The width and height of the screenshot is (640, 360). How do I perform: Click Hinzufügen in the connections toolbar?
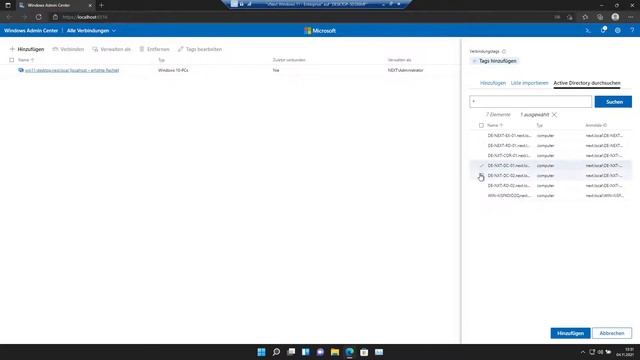pyautogui.click(x=27, y=49)
